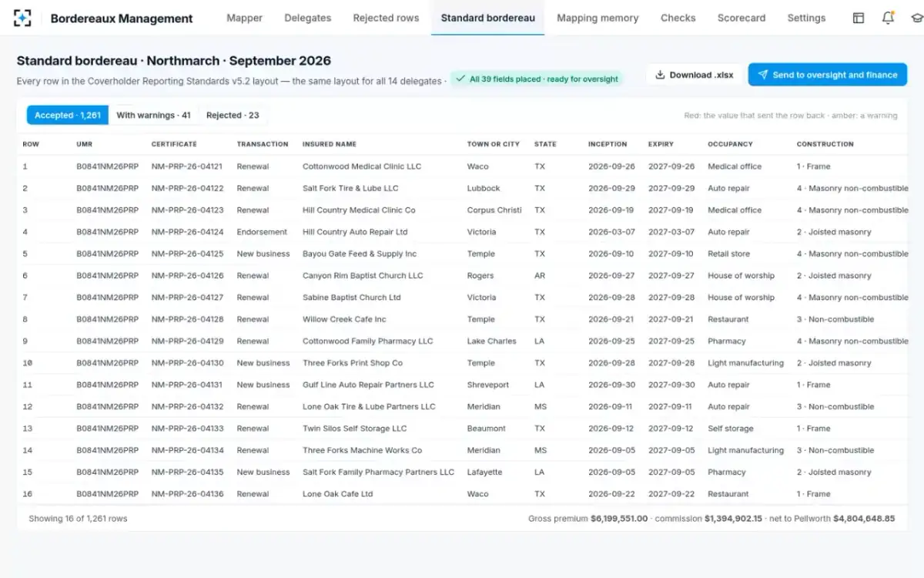Click 'Lone Oak Tire & Lube Partners LLC' cell

tap(369, 406)
